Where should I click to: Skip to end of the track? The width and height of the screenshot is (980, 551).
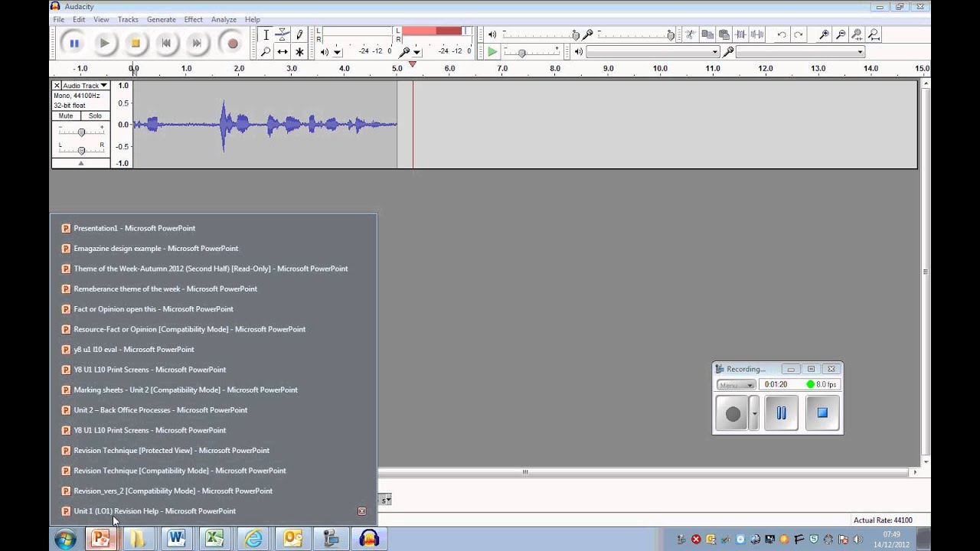(197, 44)
